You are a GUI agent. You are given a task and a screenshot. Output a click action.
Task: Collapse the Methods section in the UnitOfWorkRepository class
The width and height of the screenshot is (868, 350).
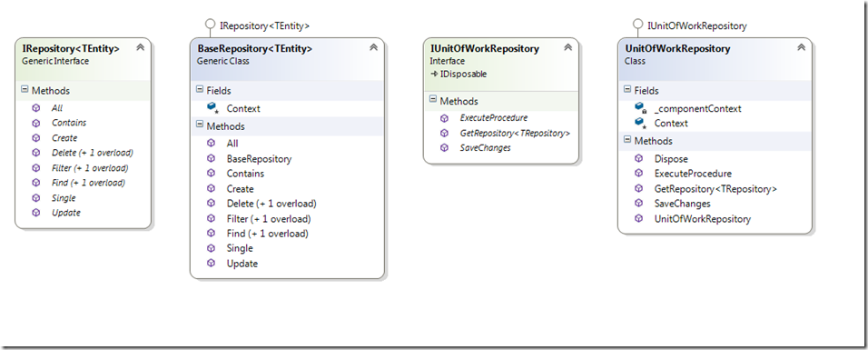[x=627, y=140]
